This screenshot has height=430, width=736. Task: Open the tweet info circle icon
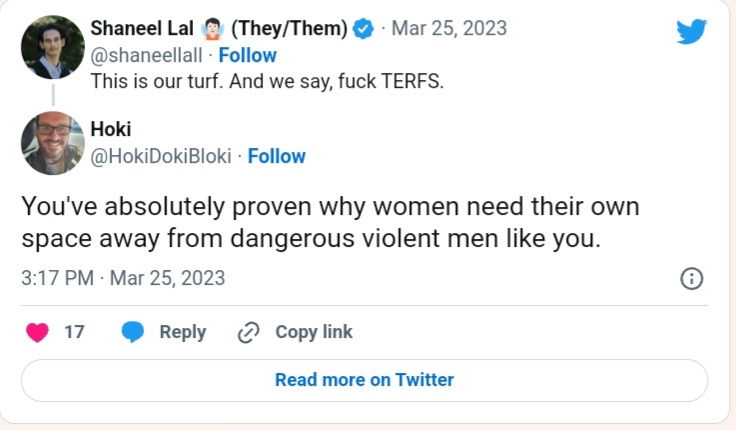pyautogui.click(x=691, y=278)
